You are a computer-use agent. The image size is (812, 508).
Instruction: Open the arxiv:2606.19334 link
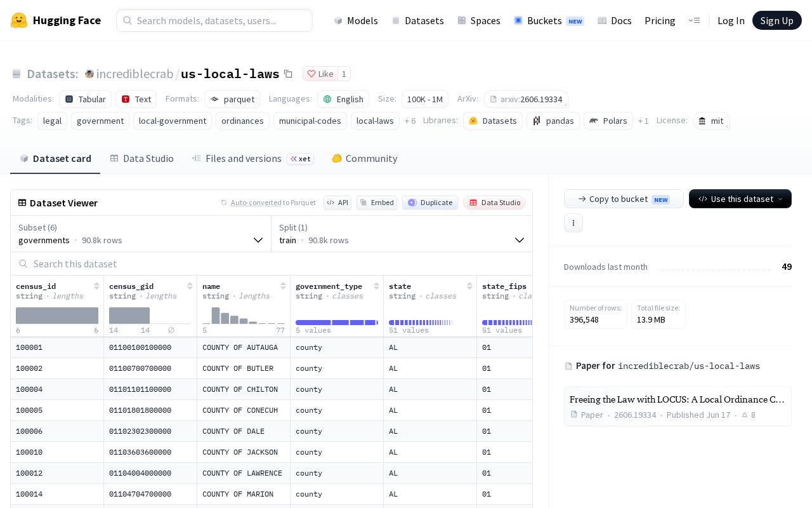[526, 99]
